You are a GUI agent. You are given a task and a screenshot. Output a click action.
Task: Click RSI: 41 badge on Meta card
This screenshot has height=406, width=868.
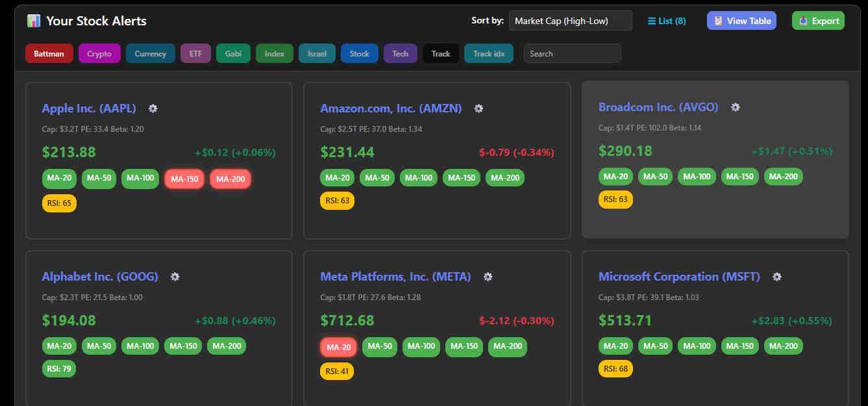[337, 372]
